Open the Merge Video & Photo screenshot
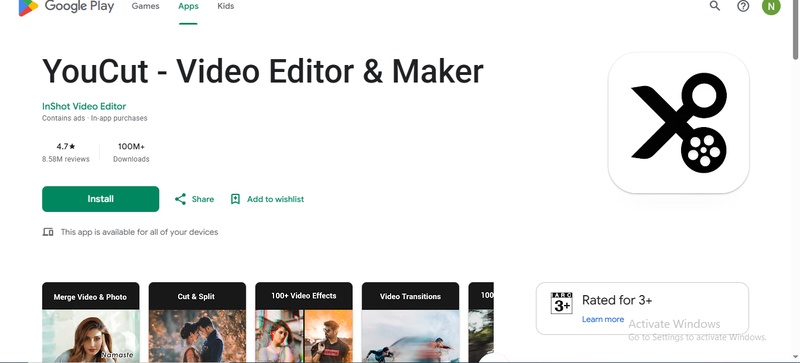Viewport: 800px width, 363px height. point(90,323)
